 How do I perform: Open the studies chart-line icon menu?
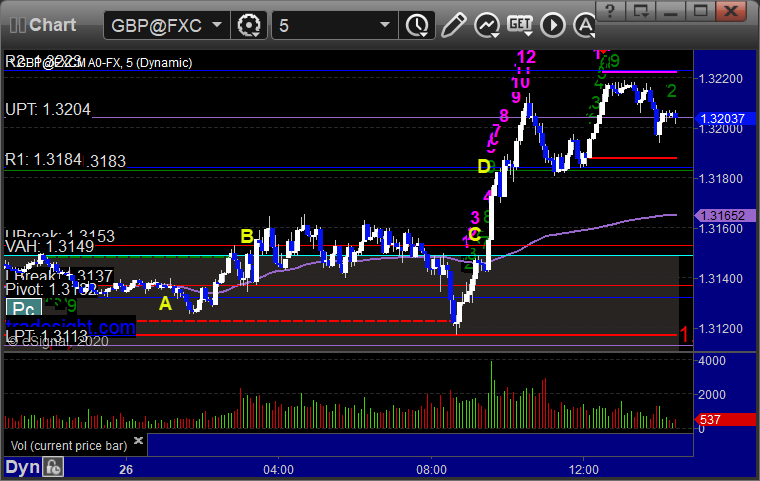(487, 25)
